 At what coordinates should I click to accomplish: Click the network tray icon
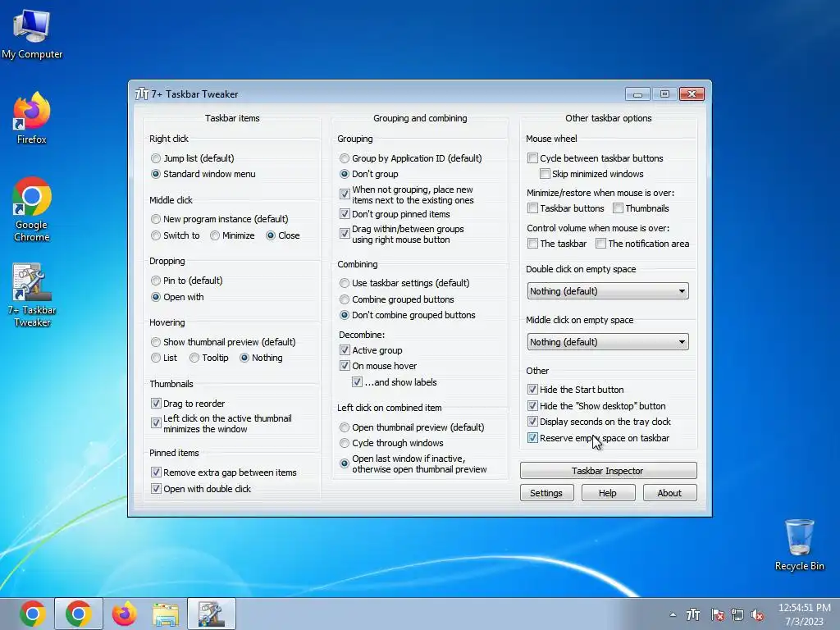click(737, 615)
